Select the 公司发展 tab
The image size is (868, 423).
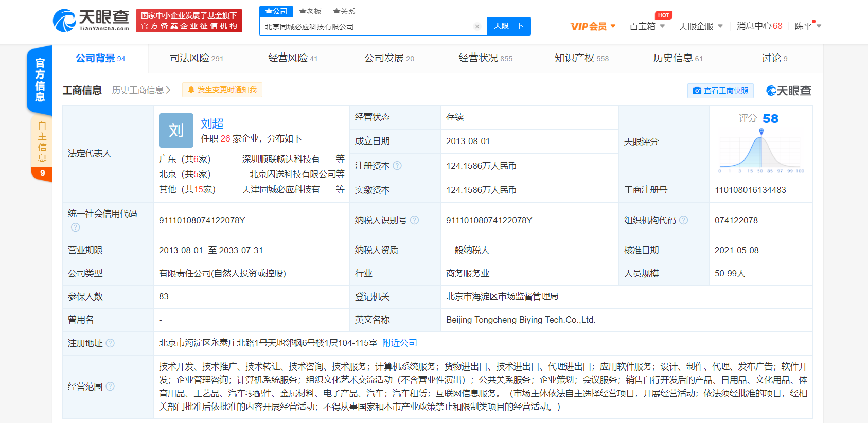(x=389, y=58)
